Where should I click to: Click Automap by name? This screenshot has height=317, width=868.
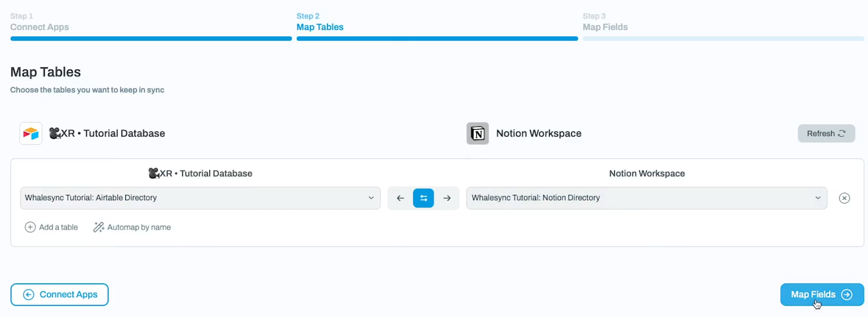click(x=132, y=227)
